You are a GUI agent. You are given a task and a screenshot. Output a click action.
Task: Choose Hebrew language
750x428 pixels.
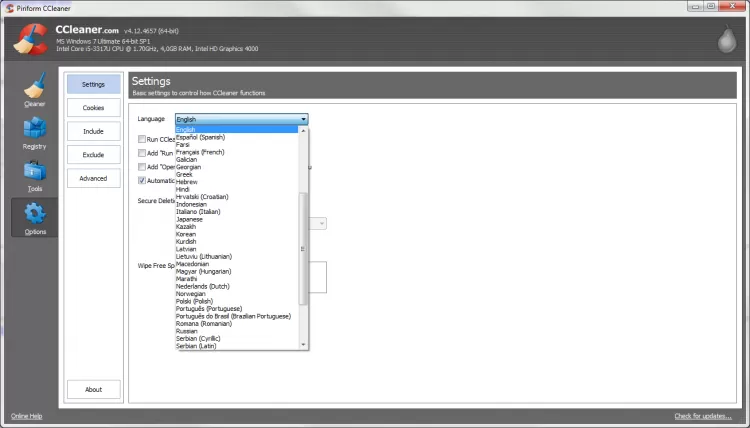[x=237, y=182]
